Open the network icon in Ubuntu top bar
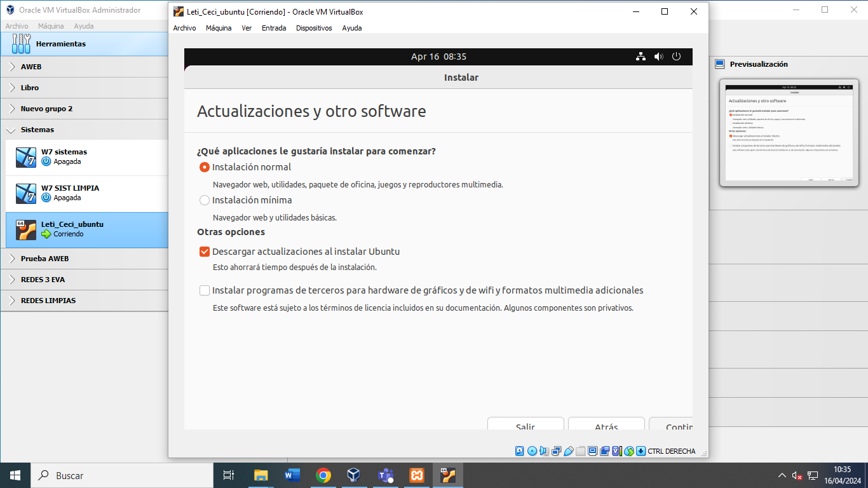The image size is (868, 488). click(640, 57)
